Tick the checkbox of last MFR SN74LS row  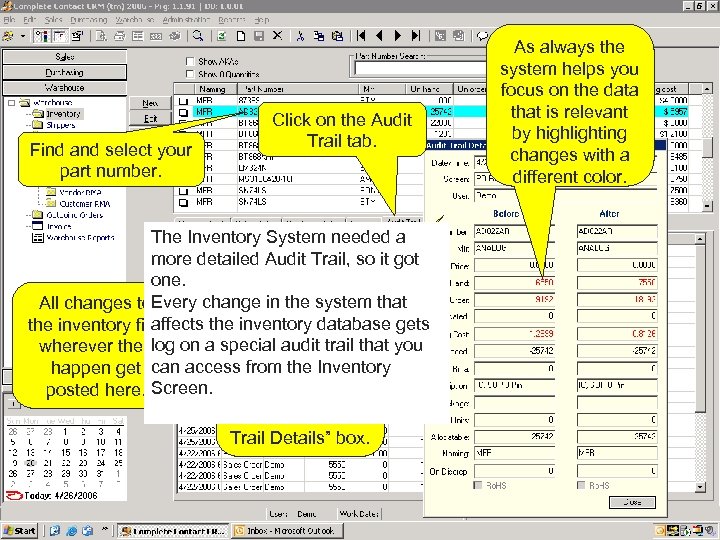click(183, 202)
